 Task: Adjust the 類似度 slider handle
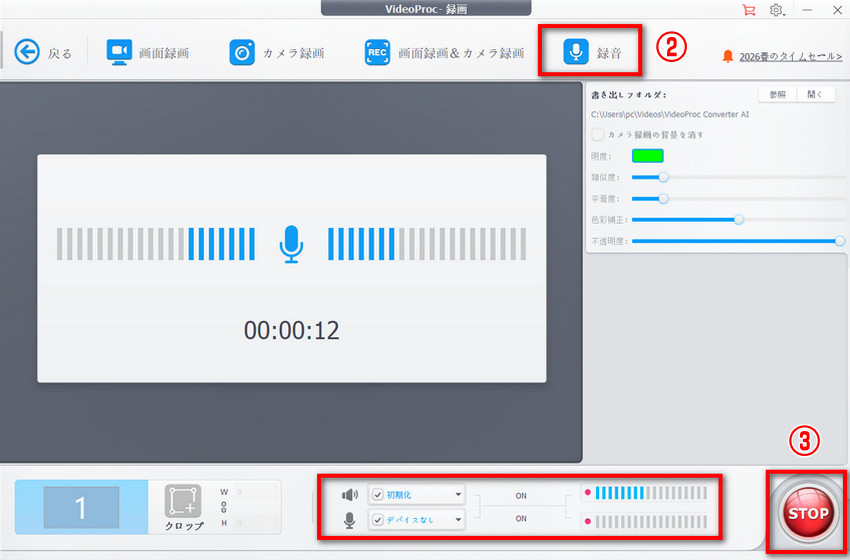[663, 177]
